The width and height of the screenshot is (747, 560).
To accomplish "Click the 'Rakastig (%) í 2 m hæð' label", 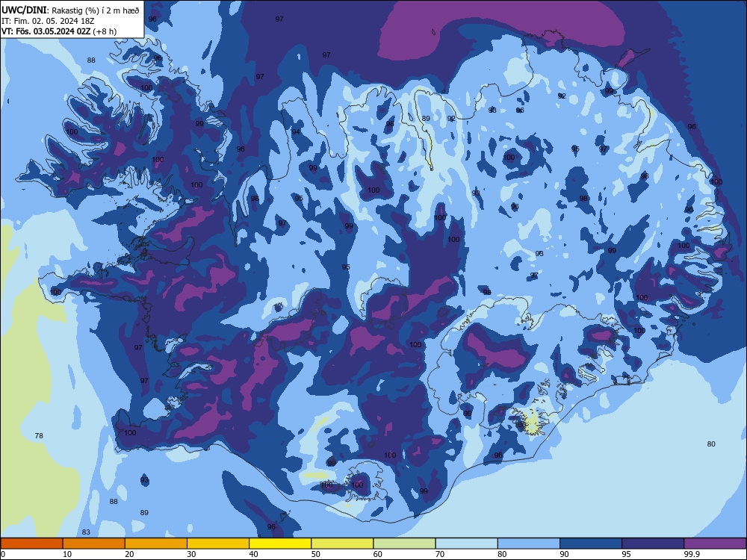I will 96,10.
